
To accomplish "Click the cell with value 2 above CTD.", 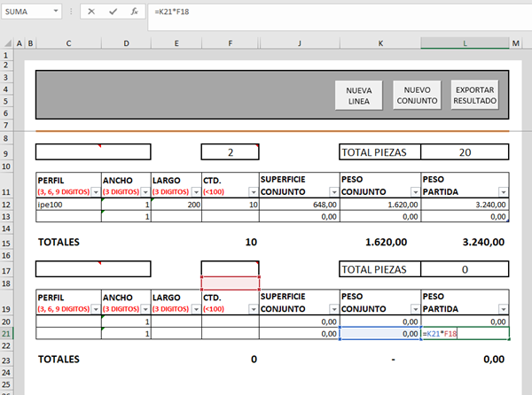I will (x=230, y=152).
